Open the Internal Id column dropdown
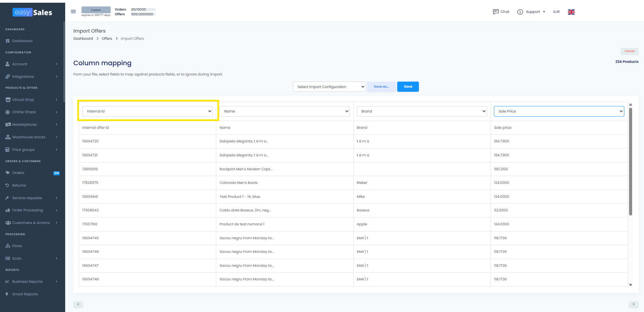The image size is (644, 312). click(x=147, y=111)
